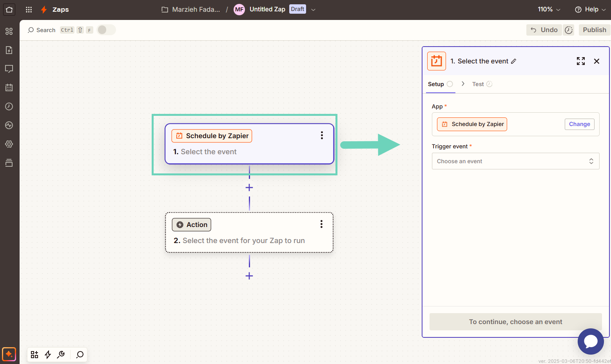
Task: Click To continue, choose an event button
Action: click(x=515, y=322)
